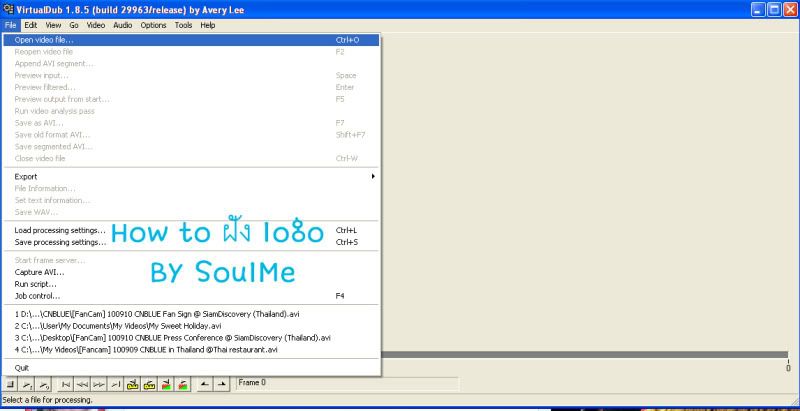Close the open File menu header
Image resolution: width=800 pixels, height=411 pixels.
point(11,25)
